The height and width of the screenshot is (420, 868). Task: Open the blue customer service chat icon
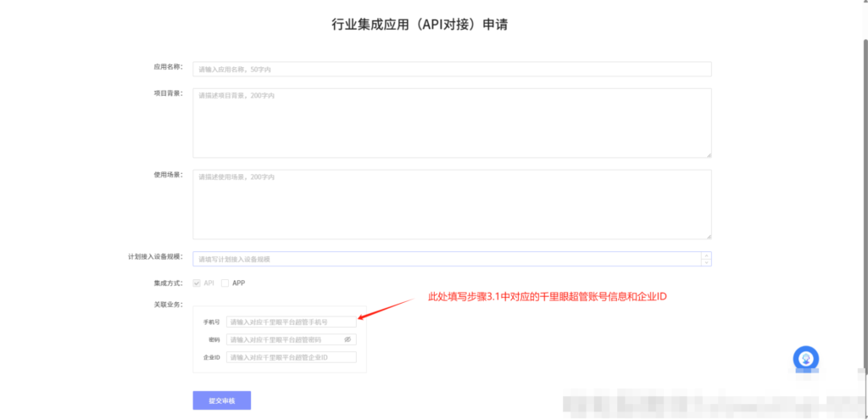pos(806,358)
